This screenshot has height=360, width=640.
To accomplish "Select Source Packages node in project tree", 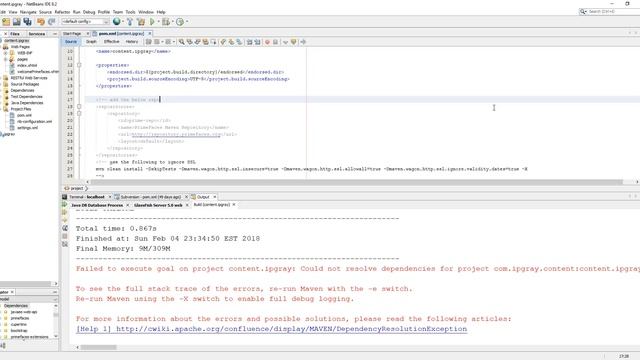I will point(24,84).
